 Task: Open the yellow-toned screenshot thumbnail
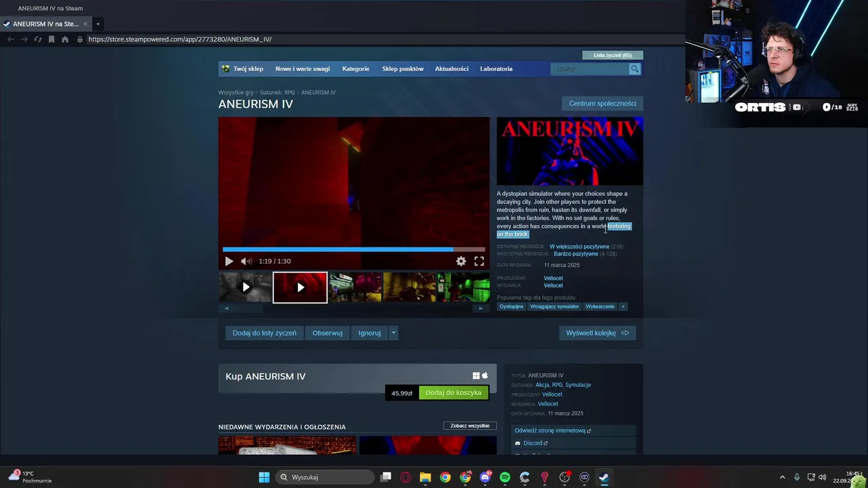click(410, 287)
